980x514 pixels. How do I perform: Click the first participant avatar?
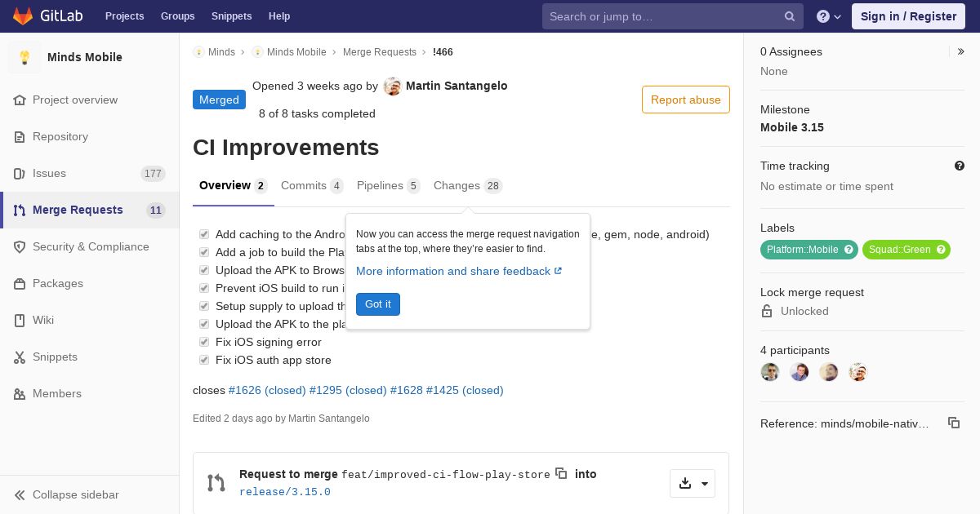(770, 372)
